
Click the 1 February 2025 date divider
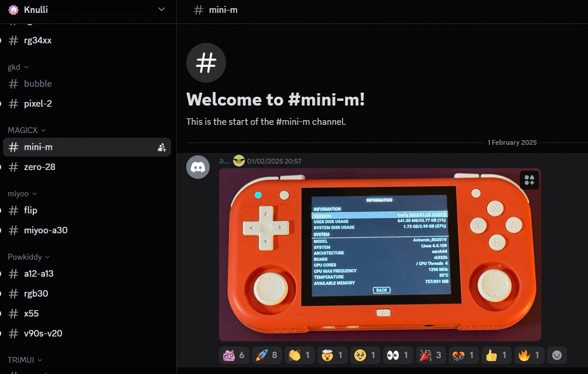(x=512, y=142)
